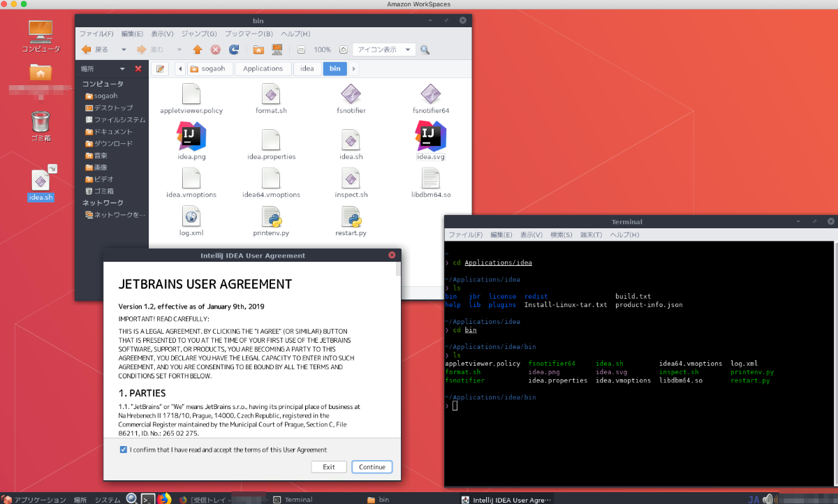Open Applications (アプリケーション) panel menu

[x=34, y=499]
